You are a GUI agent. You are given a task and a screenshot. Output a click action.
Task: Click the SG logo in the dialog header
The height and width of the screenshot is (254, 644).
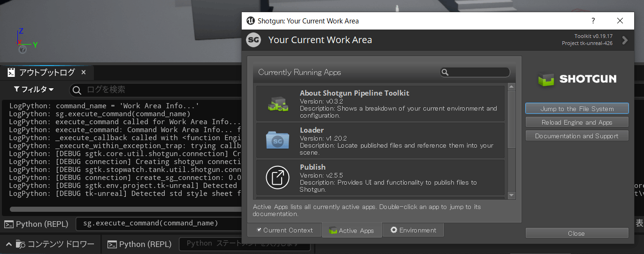(253, 40)
